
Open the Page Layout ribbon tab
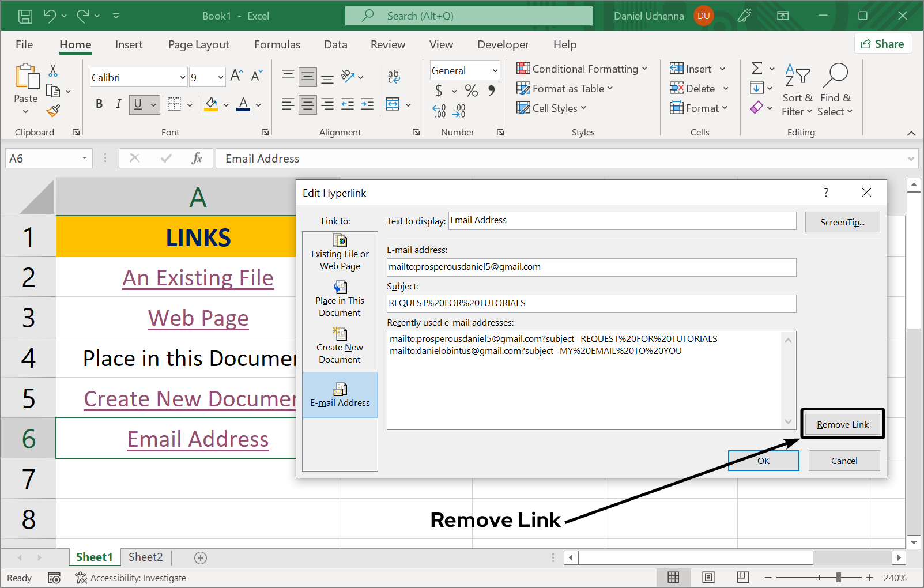click(198, 45)
